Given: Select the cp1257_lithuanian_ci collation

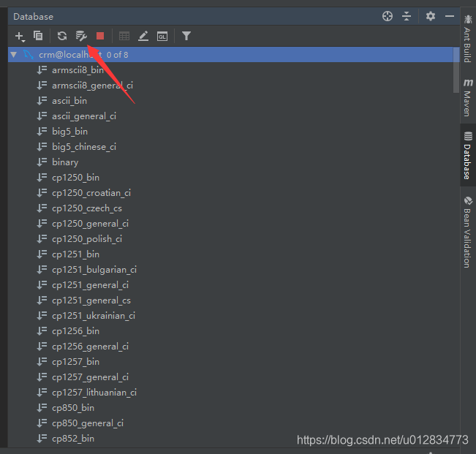Looking at the screenshot, I should [94, 393].
